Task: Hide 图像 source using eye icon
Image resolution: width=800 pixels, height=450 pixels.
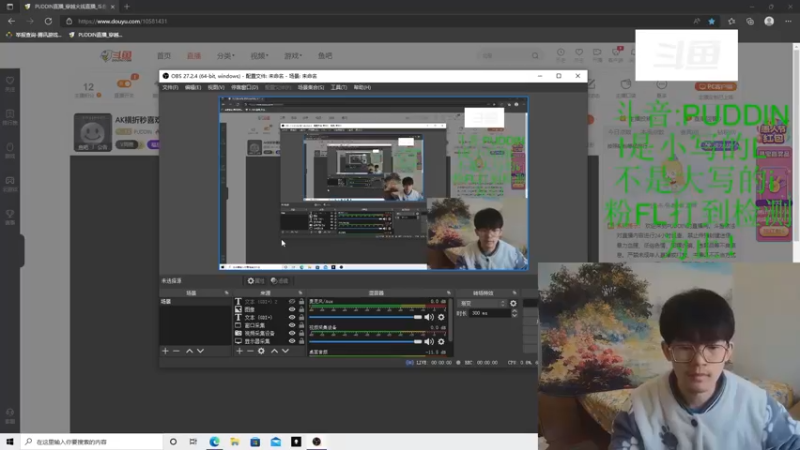Action: click(x=292, y=309)
